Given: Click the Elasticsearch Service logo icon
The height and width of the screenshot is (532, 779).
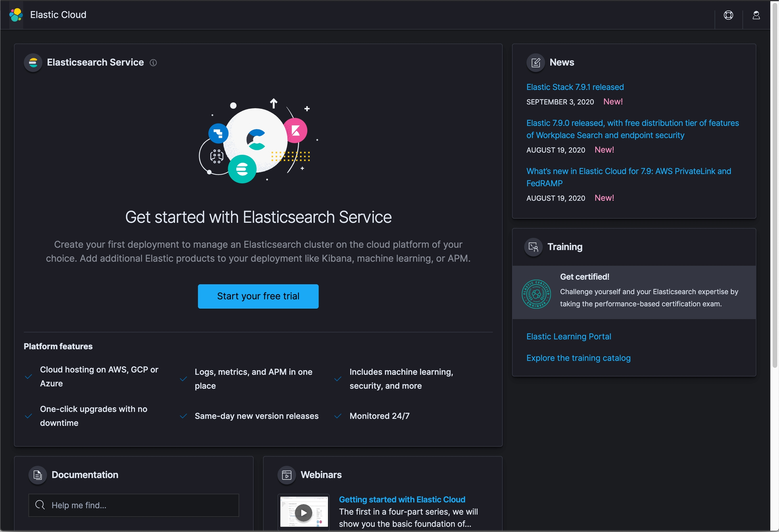Looking at the screenshot, I should coord(33,63).
